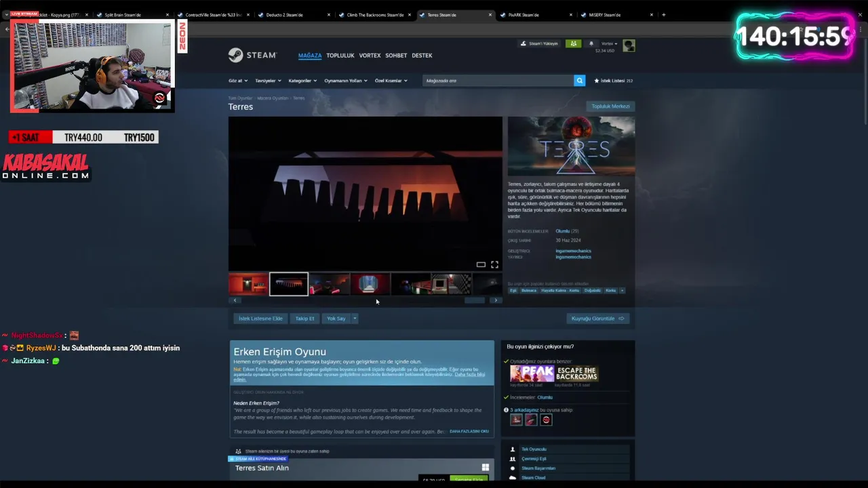
Task: Click the Steam logo in header
Action: 252,55
